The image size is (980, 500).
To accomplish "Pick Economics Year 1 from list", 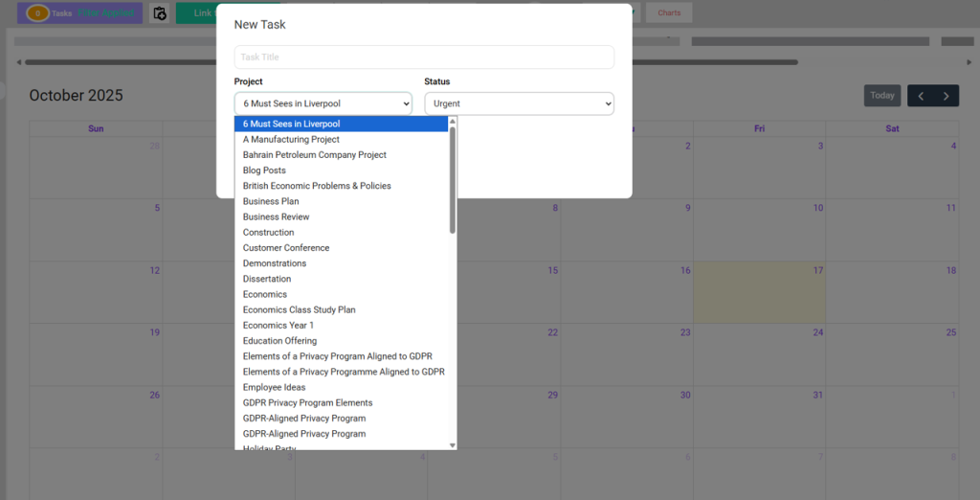I will click(x=278, y=326).
